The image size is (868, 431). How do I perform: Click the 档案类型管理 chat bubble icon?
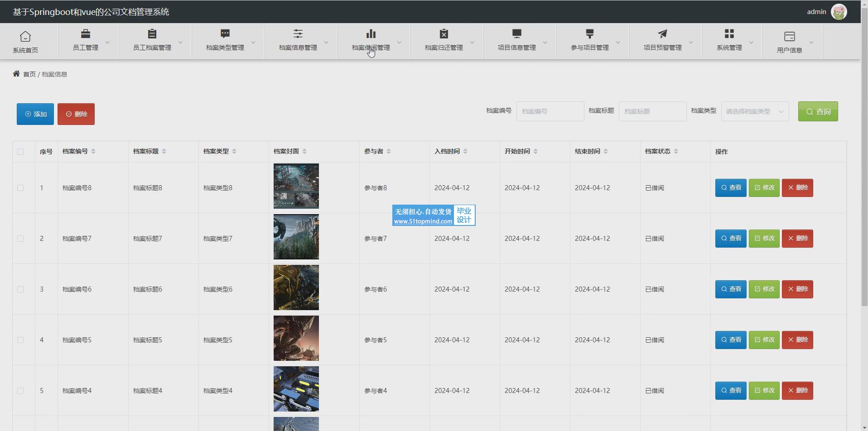point(225,34)
